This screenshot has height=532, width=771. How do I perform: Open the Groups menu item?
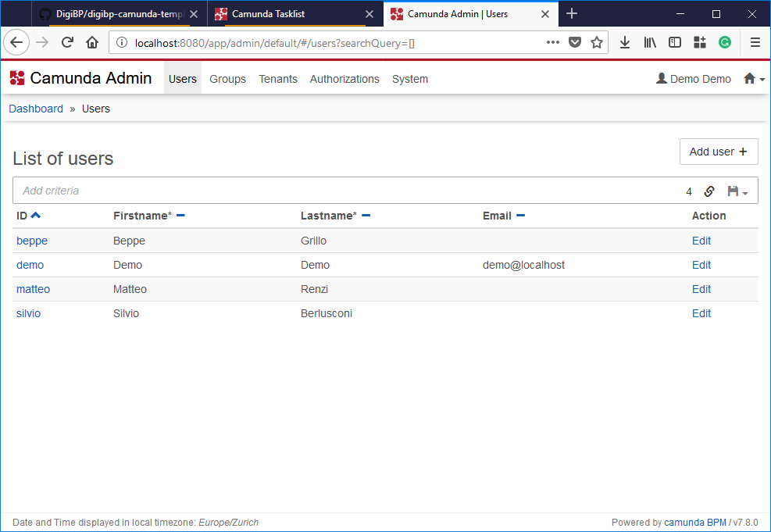pyautogui.click(x=227, y=79)
